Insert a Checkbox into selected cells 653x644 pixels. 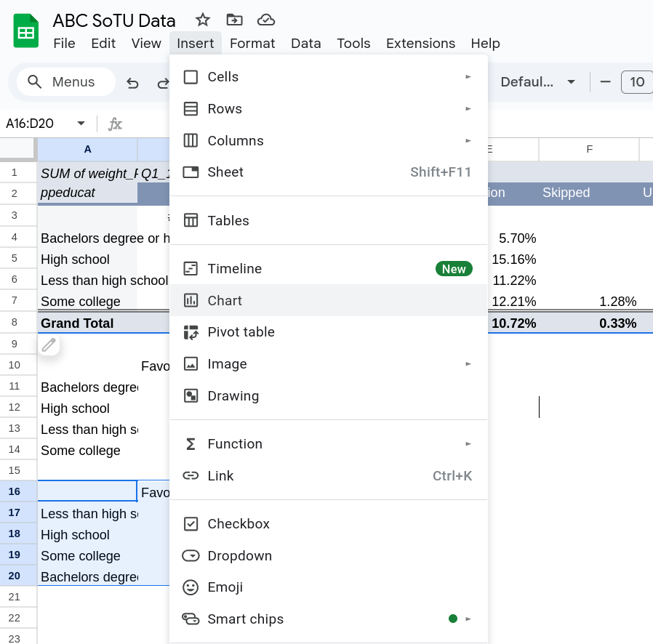pyautogui.click(x=239, y=524)
